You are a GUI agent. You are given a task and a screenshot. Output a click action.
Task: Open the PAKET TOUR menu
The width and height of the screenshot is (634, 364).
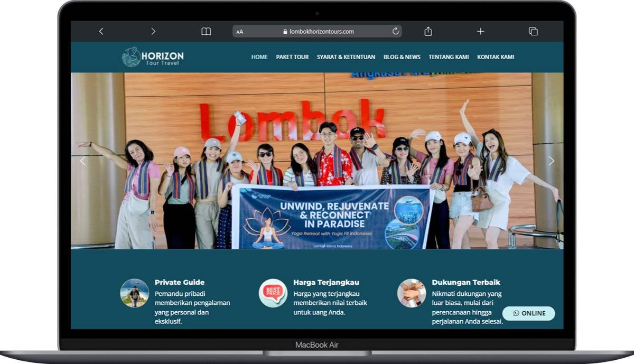(x=292, y=57)
